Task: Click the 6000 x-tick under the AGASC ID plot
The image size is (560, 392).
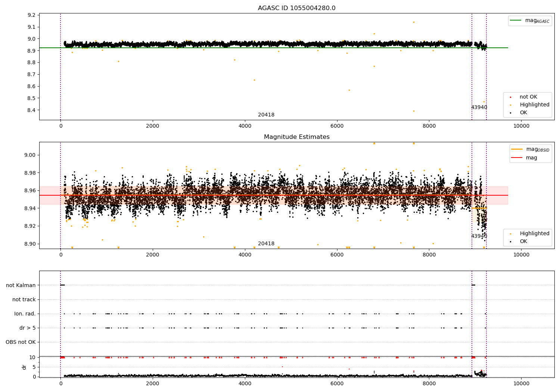Action: 337,126
